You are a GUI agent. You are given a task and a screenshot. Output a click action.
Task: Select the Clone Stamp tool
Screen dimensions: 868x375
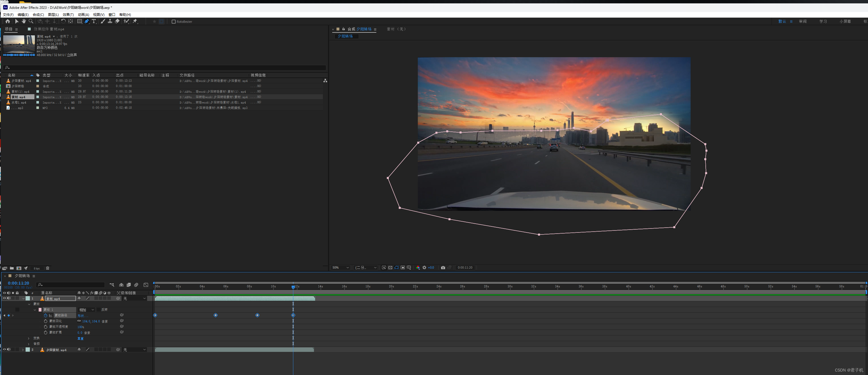click(110, 21)
